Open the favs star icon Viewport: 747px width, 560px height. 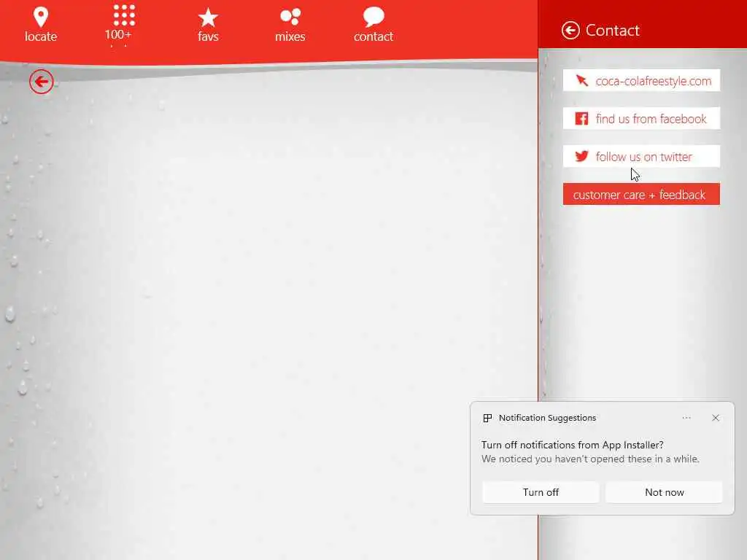(208, 17)
